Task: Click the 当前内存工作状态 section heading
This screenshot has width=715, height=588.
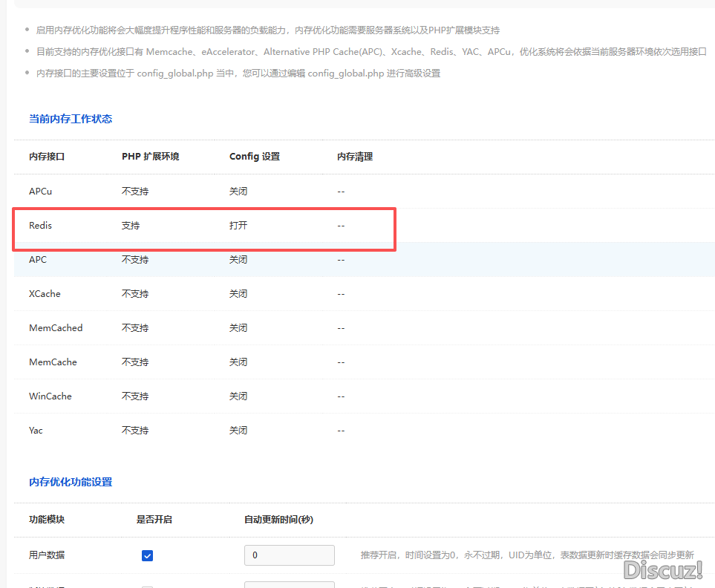Action: click(71, 119)
